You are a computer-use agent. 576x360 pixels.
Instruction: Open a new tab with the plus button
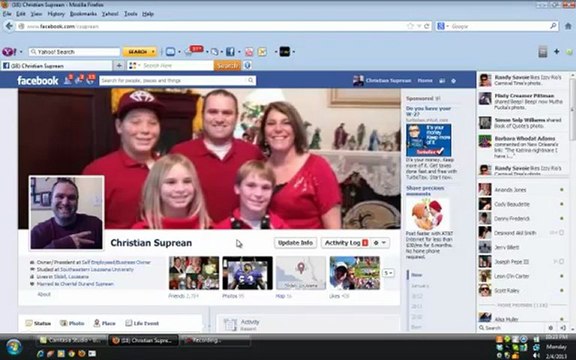119,66
